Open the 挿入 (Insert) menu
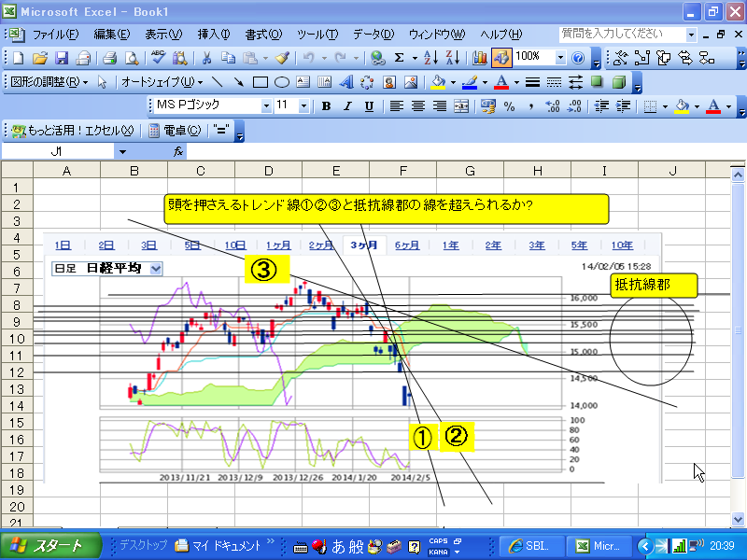The width and height of the screenshot is (747, 560). click(x=214, y=35)
